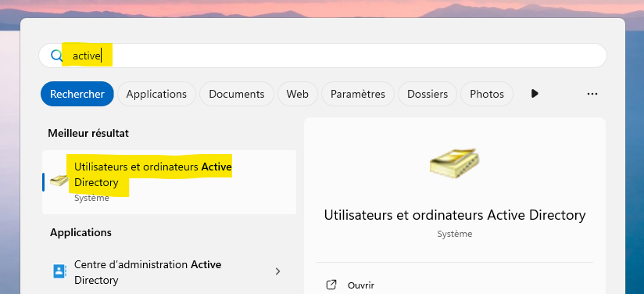Switch to the Photos filter tab
This screenshot has height=294, width=644.
[487, 94]
